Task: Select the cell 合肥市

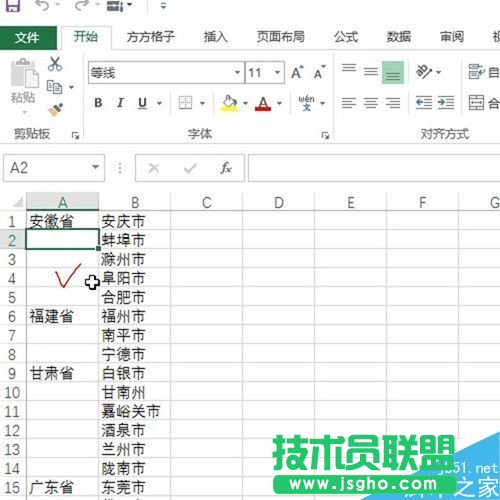Action: pyautogui.click(x=135, y=298)
